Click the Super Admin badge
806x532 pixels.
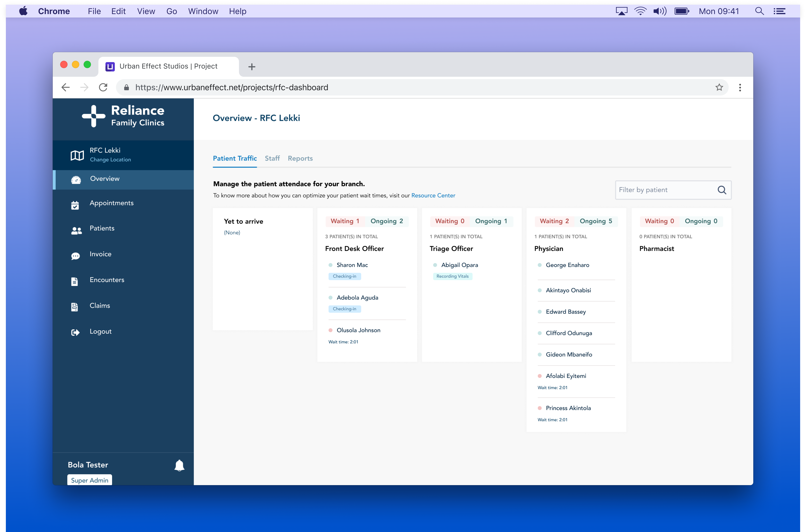click(x=90, y=480)
